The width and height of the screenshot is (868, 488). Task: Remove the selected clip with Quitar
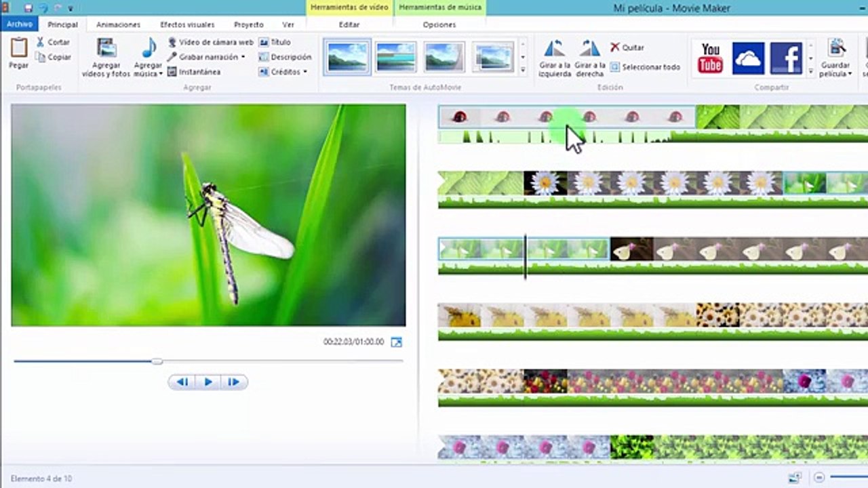pyautogui.click(x=627, y=47)
